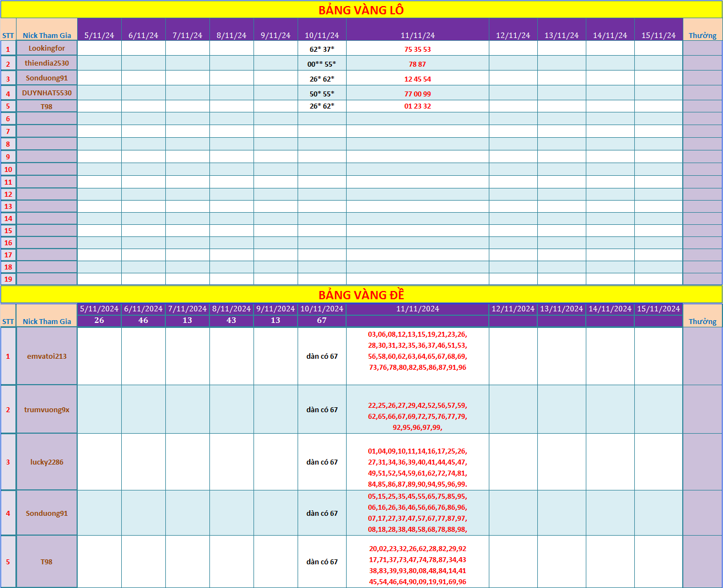Select the Lookingfor nickname cell

47,48
